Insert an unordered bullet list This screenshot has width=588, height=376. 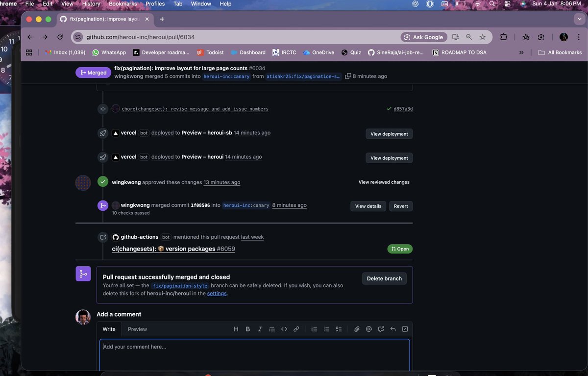[x=326, y=329]
